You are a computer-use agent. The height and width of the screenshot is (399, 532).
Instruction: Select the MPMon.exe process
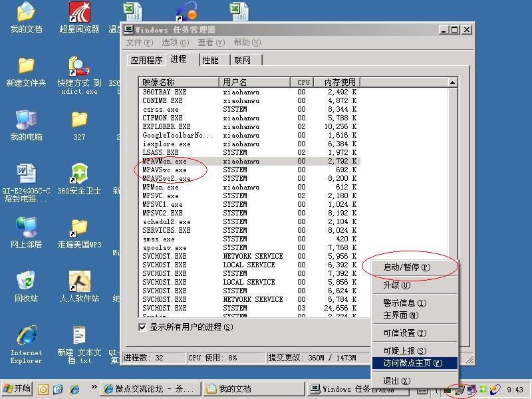(x=249, y=187)
